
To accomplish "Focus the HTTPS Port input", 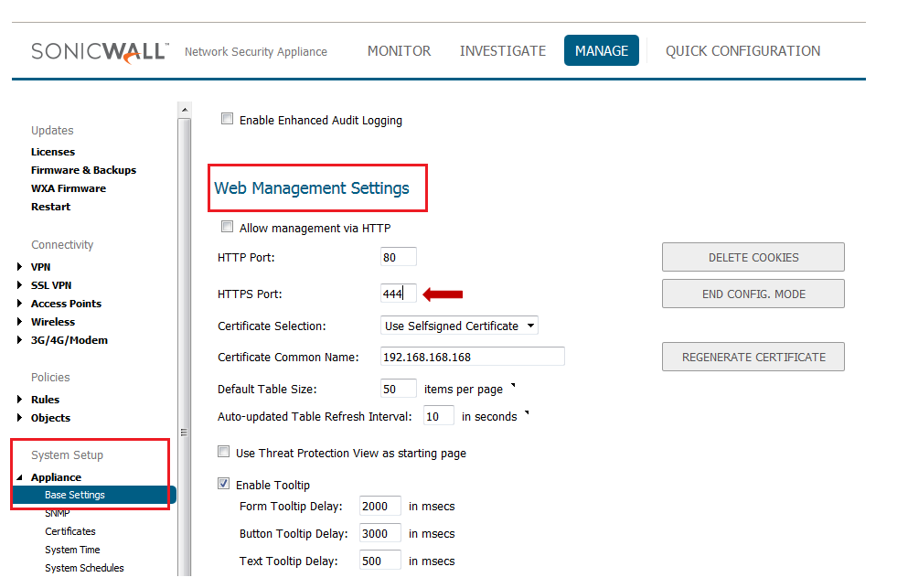I will tap(399, 294).
